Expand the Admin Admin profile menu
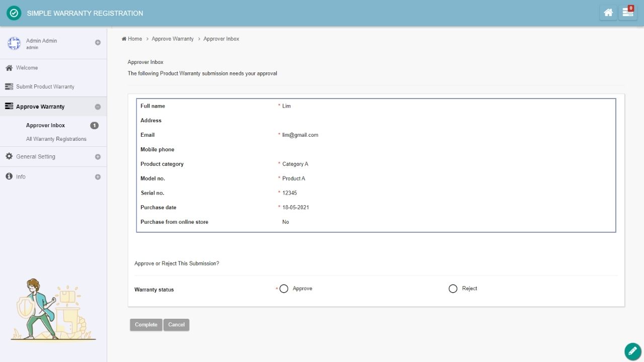 coord(98,43)
